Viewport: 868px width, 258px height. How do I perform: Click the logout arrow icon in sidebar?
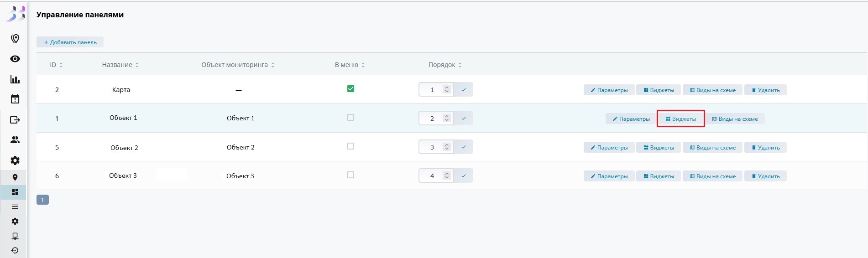(15, 120)
